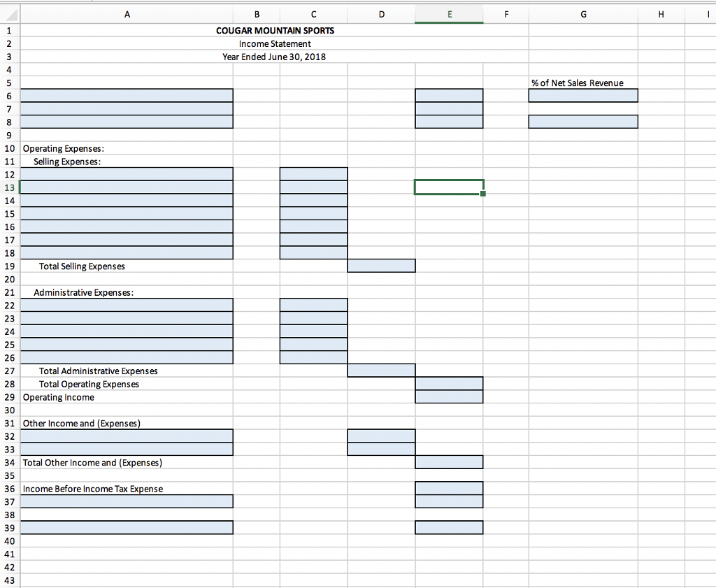Click the 'Selling Expenses:' label
Screen dimensions: 716x588
(x=67, y=162)
